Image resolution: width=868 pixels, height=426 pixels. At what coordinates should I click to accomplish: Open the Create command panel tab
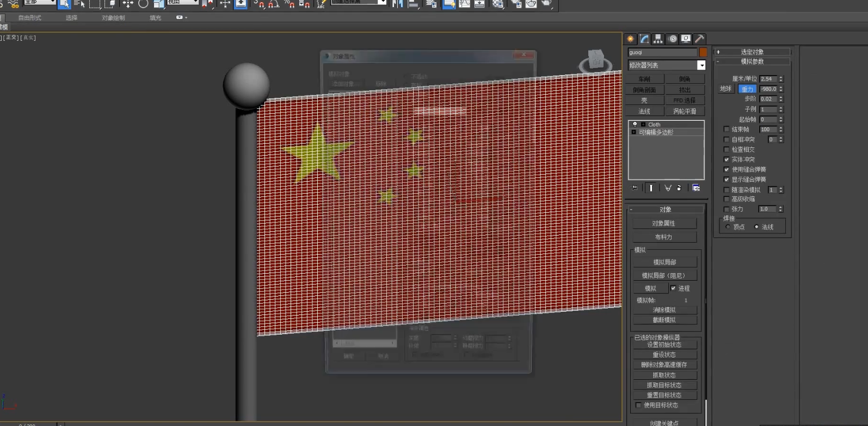631,39
